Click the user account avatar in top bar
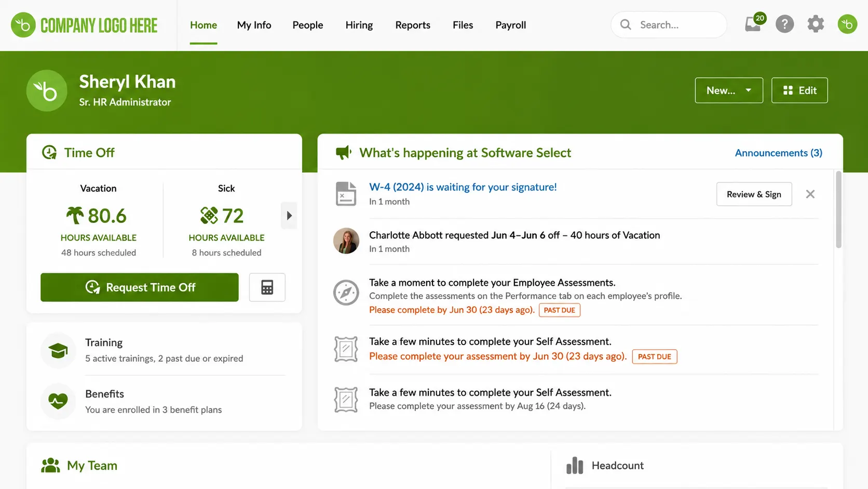Image resolution: width=868 pixels, height=489 pixels. (x=847, y=24)
